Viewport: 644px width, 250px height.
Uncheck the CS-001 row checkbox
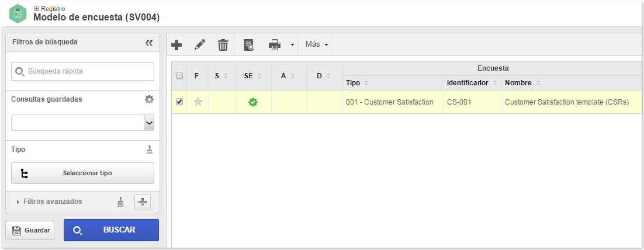point(179,102)
